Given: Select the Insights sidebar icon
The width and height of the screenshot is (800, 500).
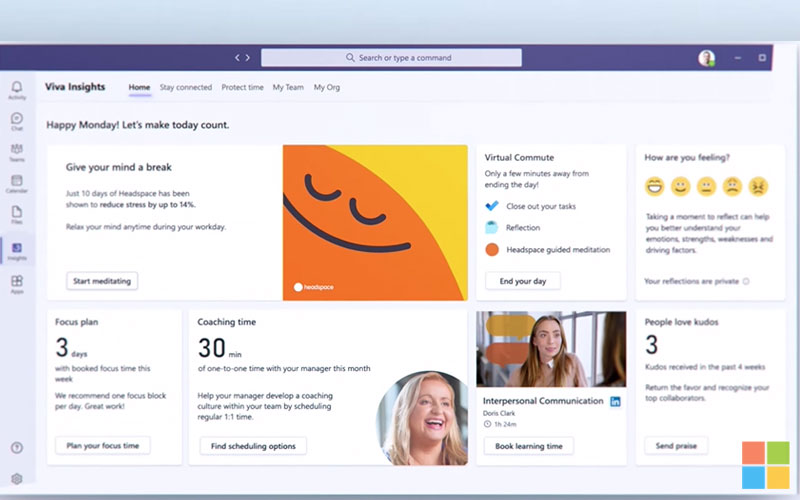Looking at the screenshot, I should (x=17, y=251).
